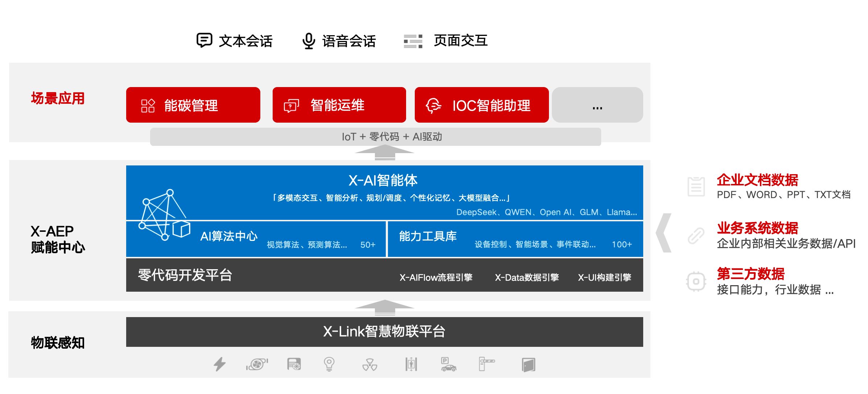This screenshot has height=394, width=868.
Task: Click the chat icon inside 智能运维 button
Action: point(292,106)
